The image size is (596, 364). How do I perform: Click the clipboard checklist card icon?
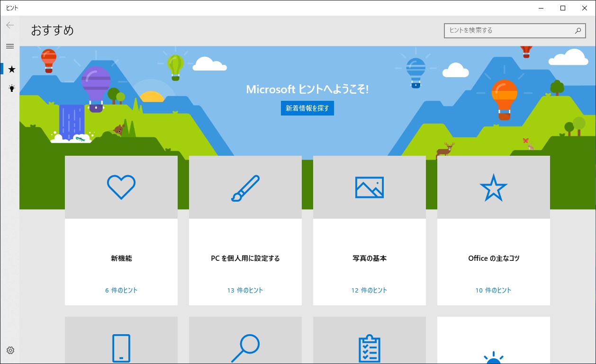[x=370, y=349]
